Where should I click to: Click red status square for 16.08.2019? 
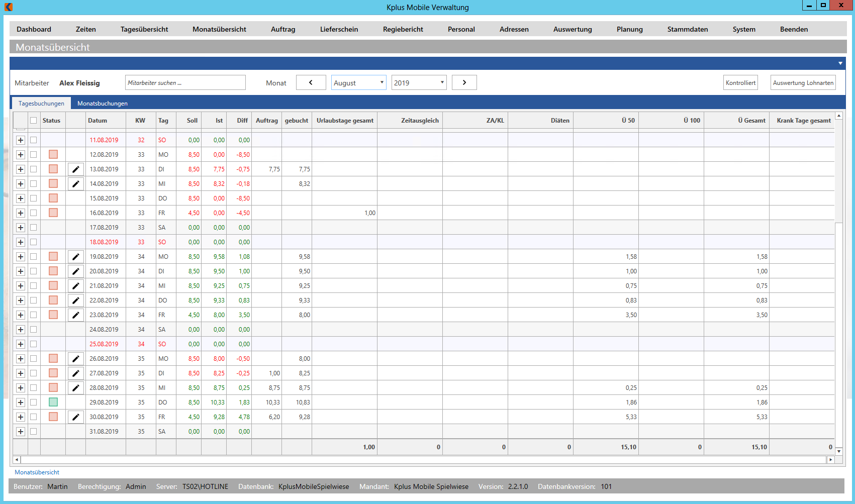(53, 213)
